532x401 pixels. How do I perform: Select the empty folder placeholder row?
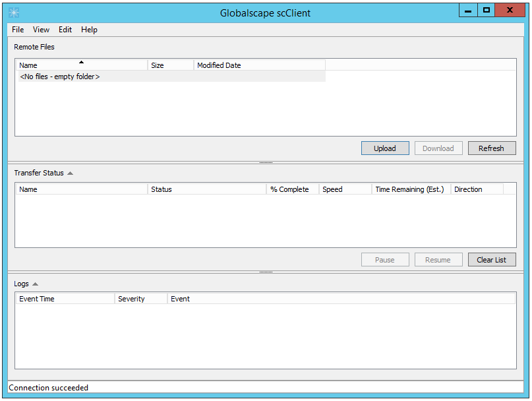[x=171, y=77]
